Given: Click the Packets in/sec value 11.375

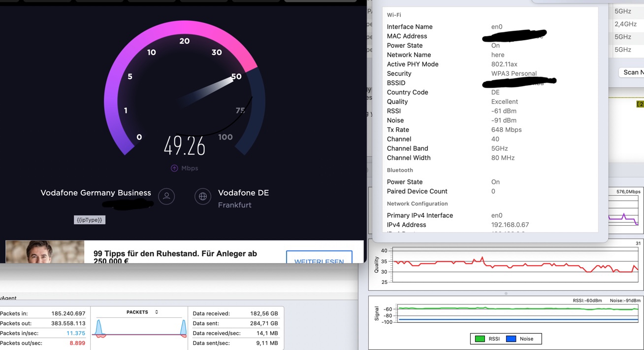Looking at the screenshot, I should click(76, 333).
